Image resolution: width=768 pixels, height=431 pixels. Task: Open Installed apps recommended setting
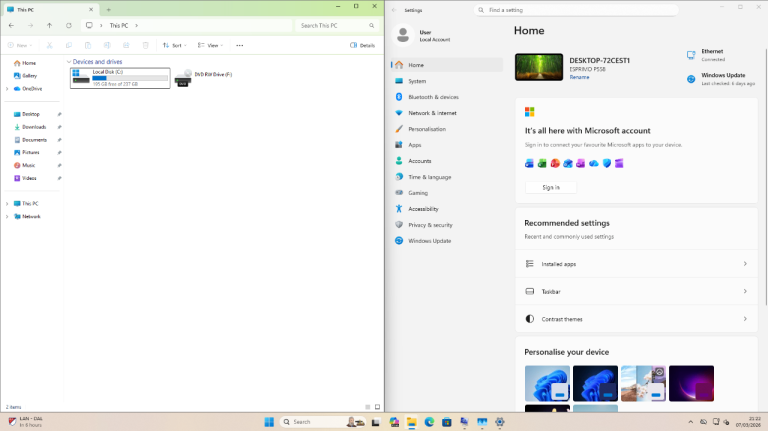[x=636, y=264]
